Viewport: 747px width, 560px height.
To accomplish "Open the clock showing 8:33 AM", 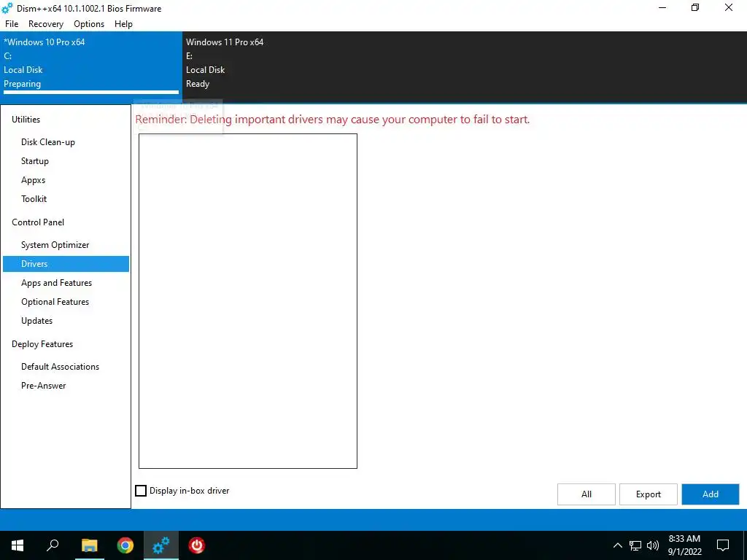I will tap(684, 545).
